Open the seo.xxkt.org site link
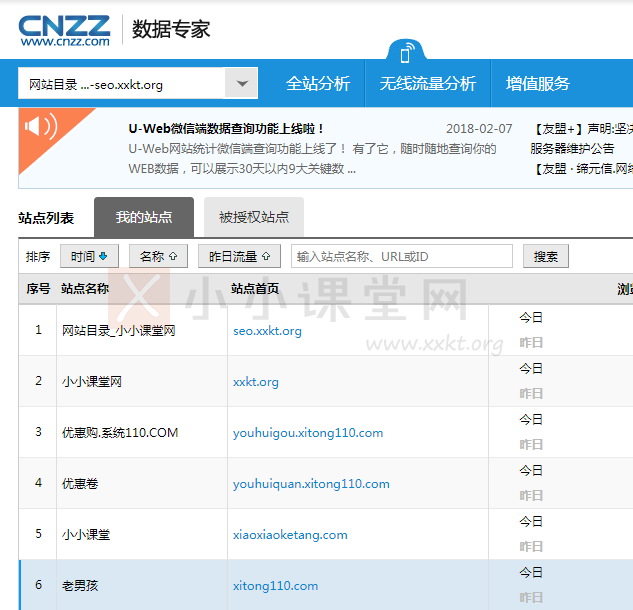The width and height of the screenshot is (633, 610). coord(267,331)
